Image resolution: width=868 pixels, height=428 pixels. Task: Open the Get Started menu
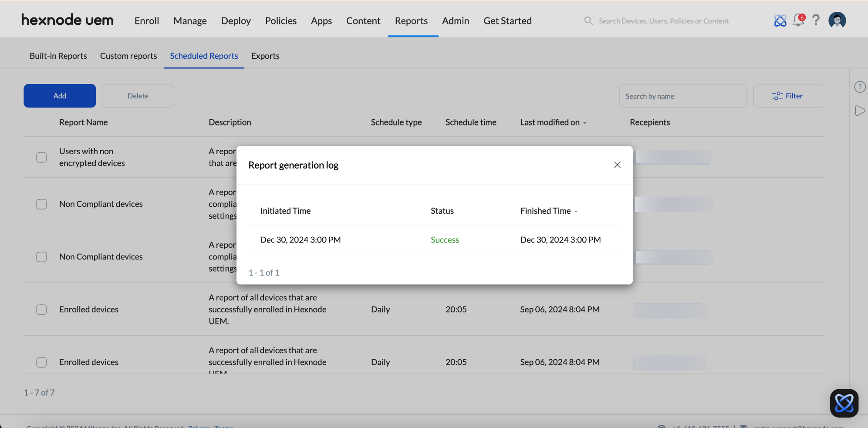(x=507, y=21)
